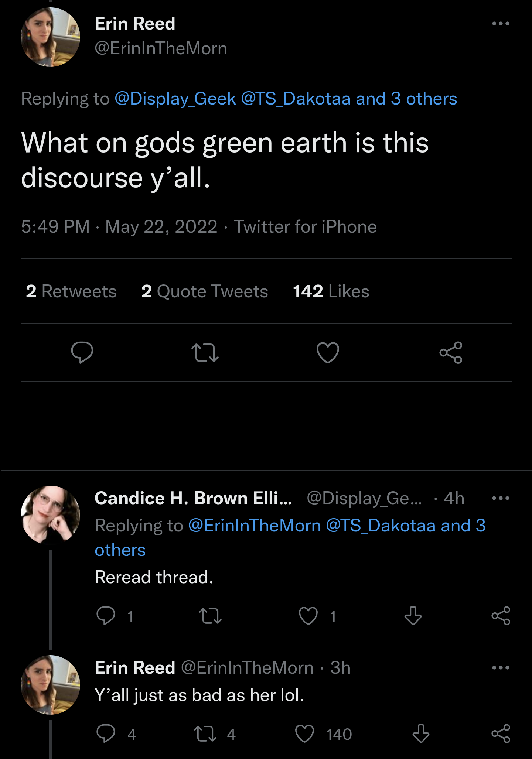Retweet the main tweet about discourse
532x759 pixels.
[205, 352]
